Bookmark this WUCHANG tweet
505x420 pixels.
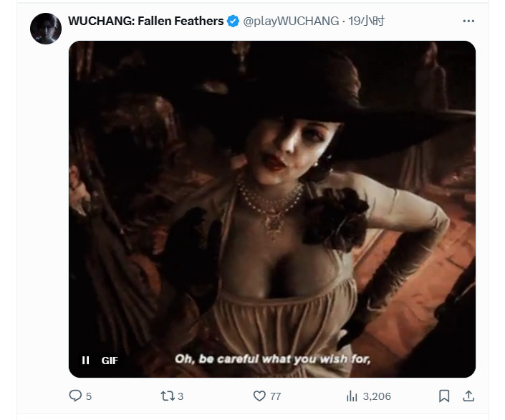[444, 396]
